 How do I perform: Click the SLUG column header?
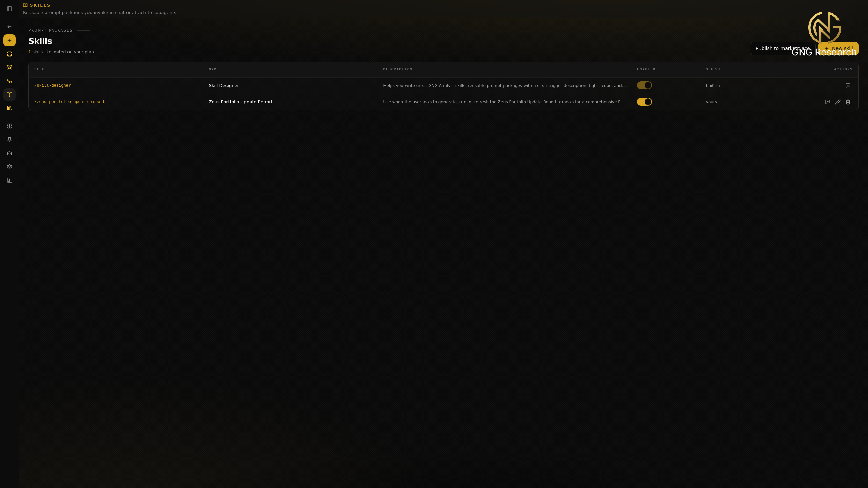(x=39, y=69)
